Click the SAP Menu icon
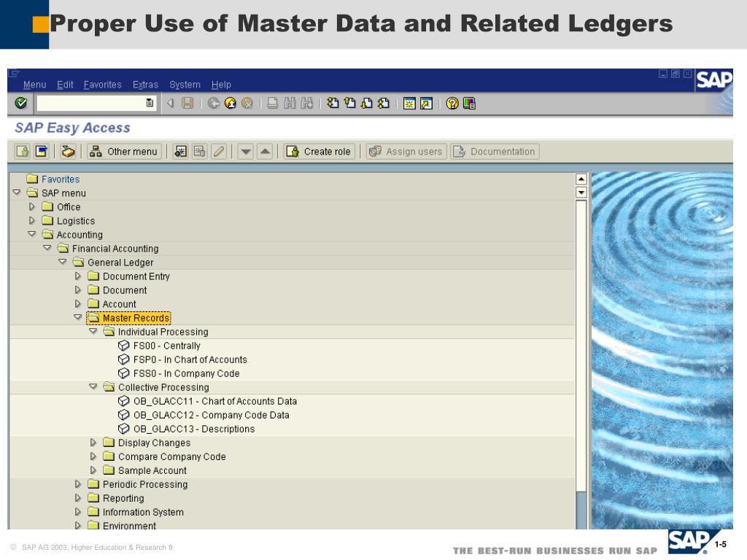Viewport: 747px width, 560px height. 42,152
